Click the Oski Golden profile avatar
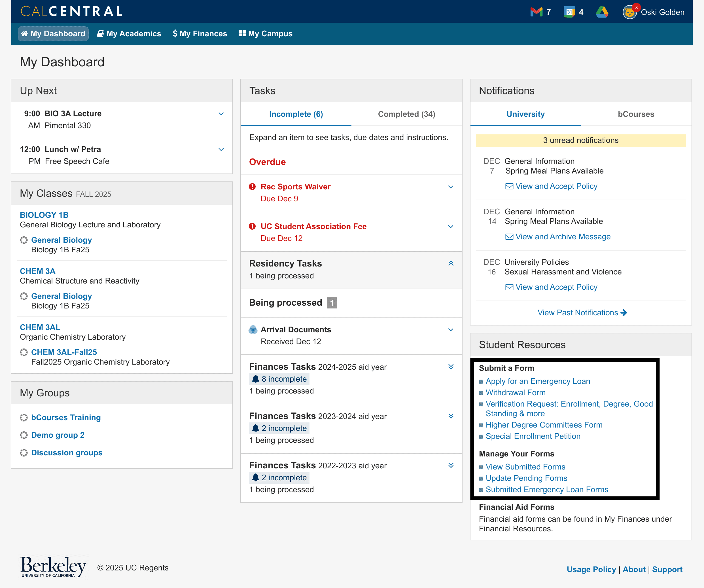The width and height of the screenshot is (704, 588). tap(629, 12)
